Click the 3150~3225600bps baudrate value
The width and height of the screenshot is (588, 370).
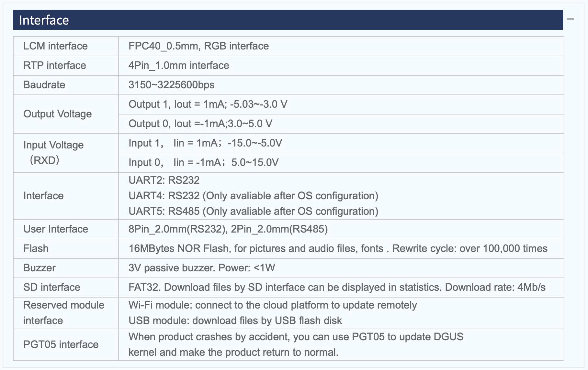pyautogui.click(x=172, y=85)
